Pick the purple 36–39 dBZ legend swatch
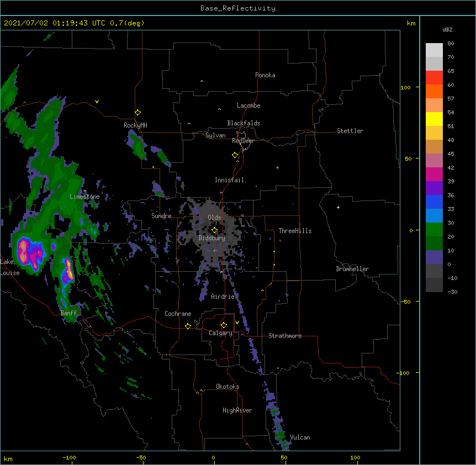The width and height of the screenshot is (476, 465). click(x=434, y=188)
